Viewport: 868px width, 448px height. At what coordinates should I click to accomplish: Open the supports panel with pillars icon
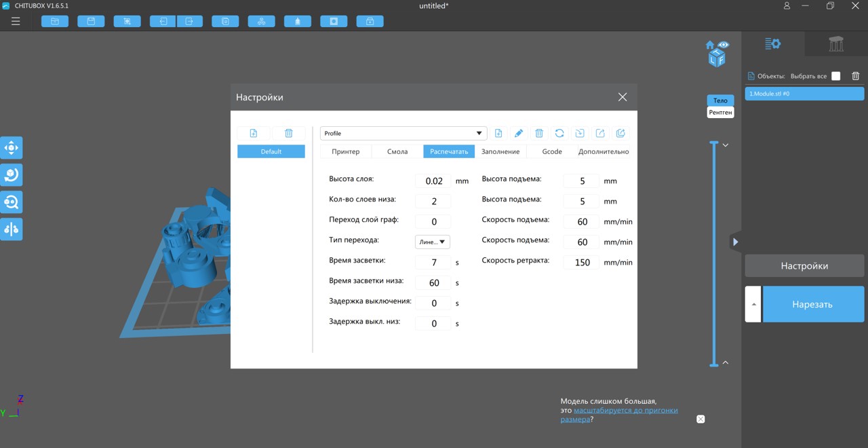pyautogui.click(x=836, y=44)
